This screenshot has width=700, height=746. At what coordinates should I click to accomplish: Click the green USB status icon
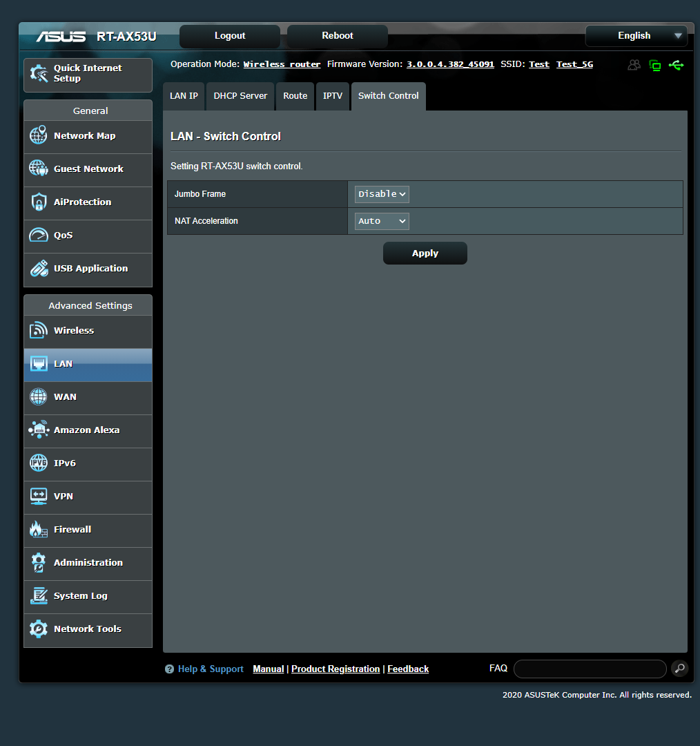pyautogui.click(x=677, y=65)
